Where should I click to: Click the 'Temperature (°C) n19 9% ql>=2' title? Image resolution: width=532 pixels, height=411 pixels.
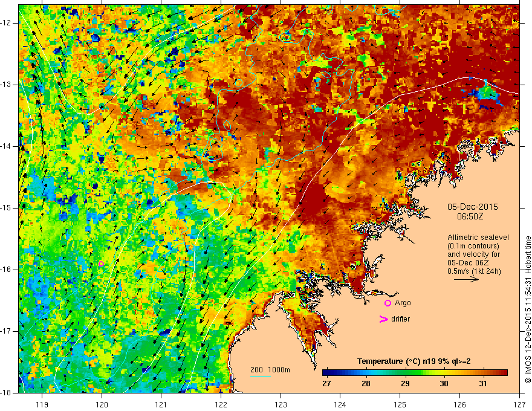414,361
